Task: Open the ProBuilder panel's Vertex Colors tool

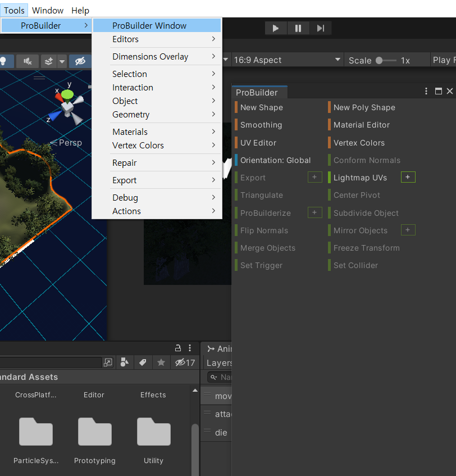Action: click(x=359, y=143)
